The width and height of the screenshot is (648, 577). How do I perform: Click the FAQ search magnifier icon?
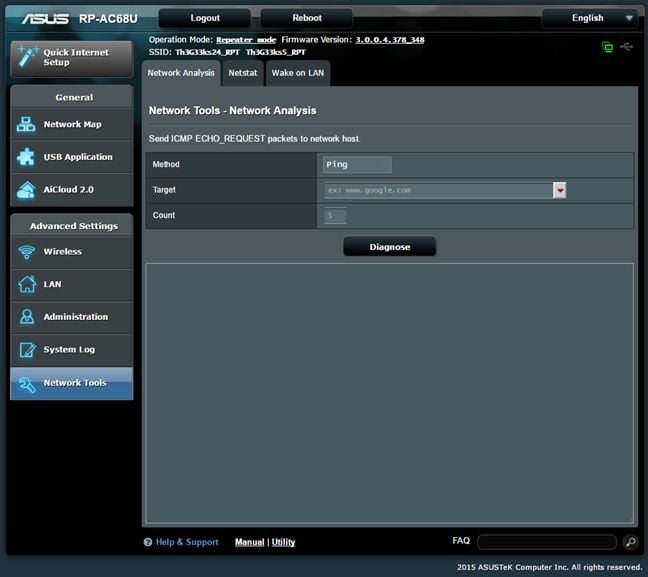click(x=630, y=542)
